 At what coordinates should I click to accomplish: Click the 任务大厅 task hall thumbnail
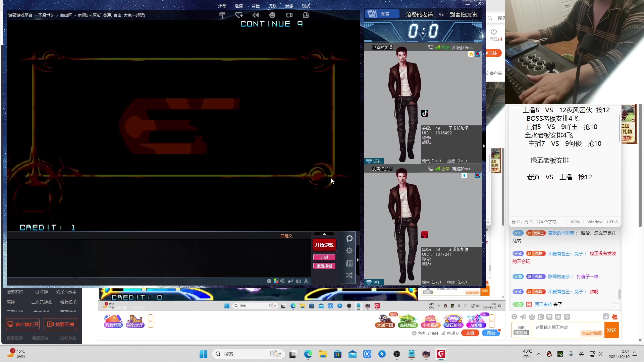(x=135, y=321)
